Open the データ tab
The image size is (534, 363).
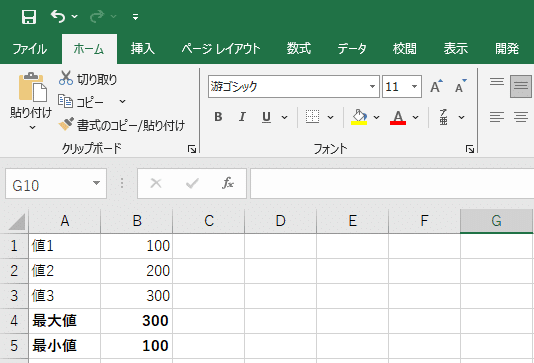click(x=352, y=49)
